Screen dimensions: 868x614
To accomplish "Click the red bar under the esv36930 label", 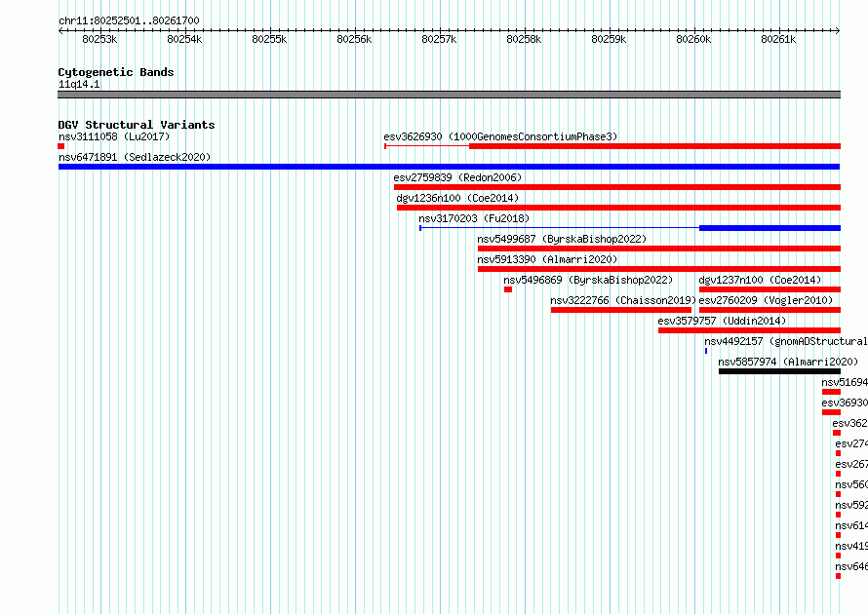I will 832,412.
